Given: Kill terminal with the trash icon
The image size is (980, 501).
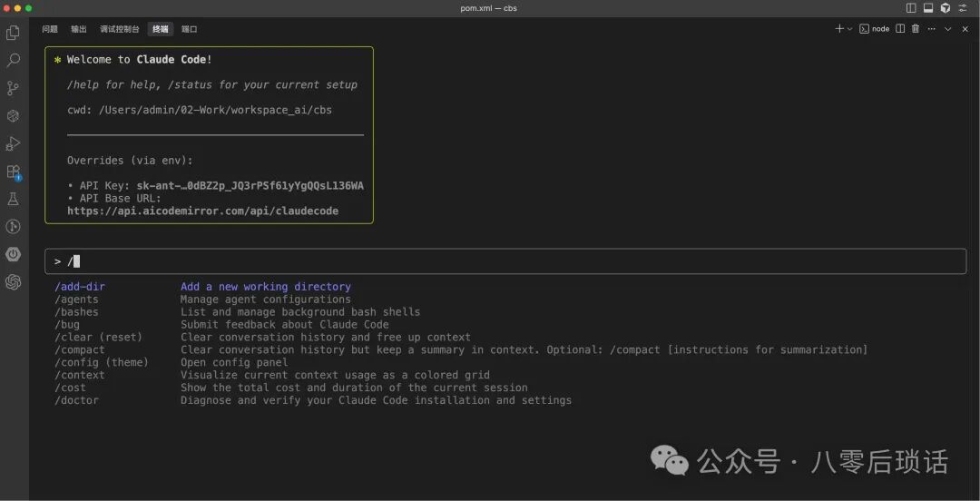Looking at the screenshot, I should pos(916,29).
